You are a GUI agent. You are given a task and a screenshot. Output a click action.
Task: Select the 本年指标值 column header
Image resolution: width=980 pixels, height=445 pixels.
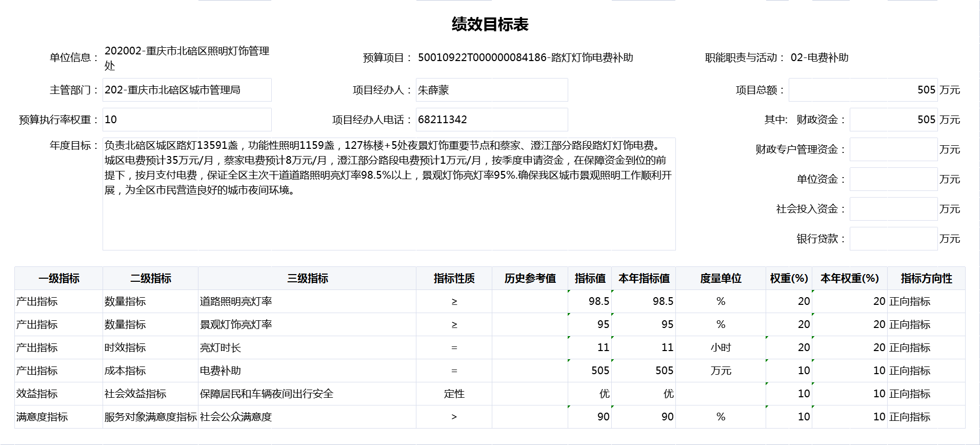644,278
